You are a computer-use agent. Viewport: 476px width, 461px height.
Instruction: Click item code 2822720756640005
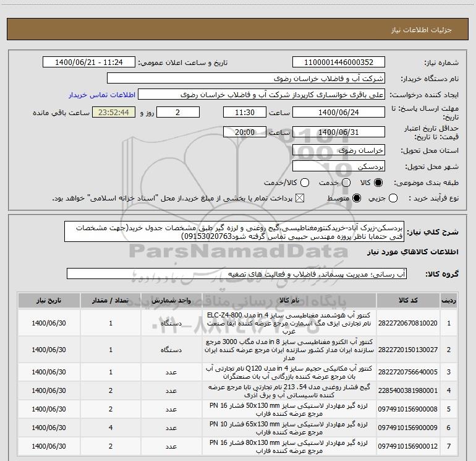[x=408, y=372]
